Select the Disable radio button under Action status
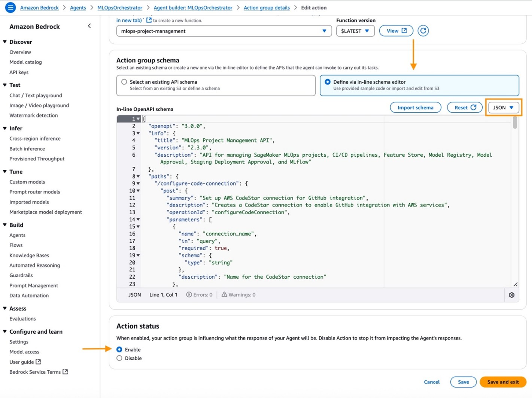The height and width of the screenshot is (398, 532). 119,358
